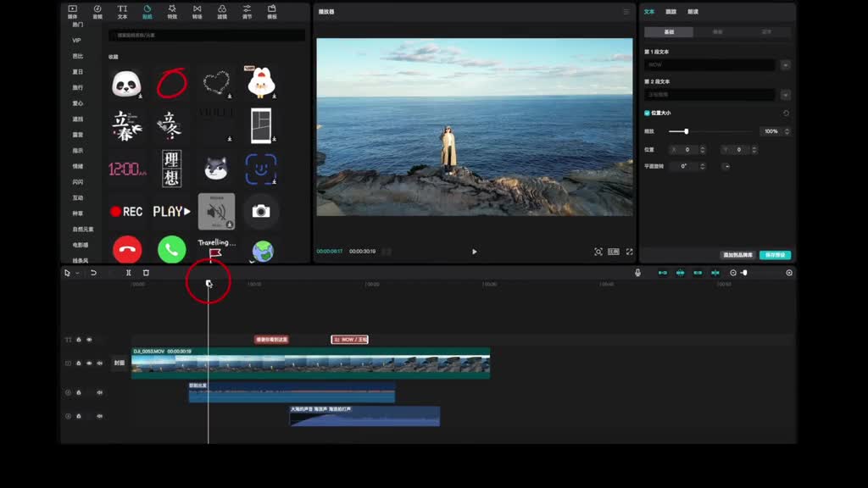Open the 转场 (Transitions) panel icon
The image size is (868, 488).
[x=197, y=9]
